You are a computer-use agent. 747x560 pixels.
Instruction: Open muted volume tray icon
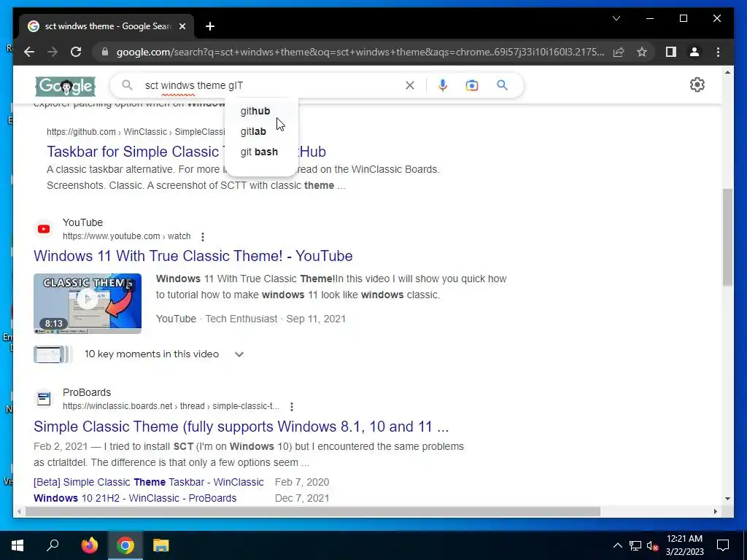click(652, 545)
